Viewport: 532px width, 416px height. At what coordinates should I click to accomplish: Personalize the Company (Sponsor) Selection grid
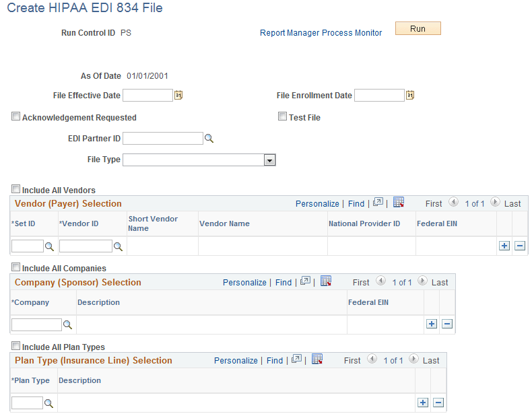[x=244, y=283]
